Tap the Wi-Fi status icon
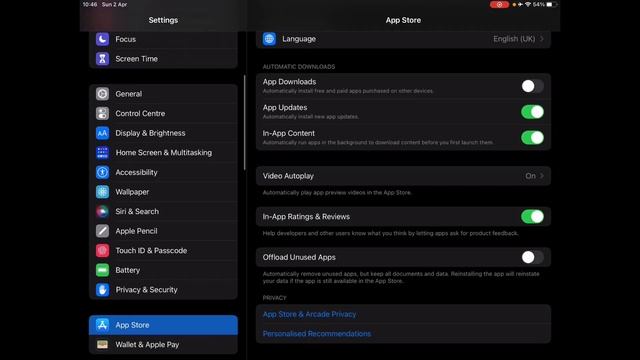This screenshot has height=360, width=640. (x=528, y=4)
